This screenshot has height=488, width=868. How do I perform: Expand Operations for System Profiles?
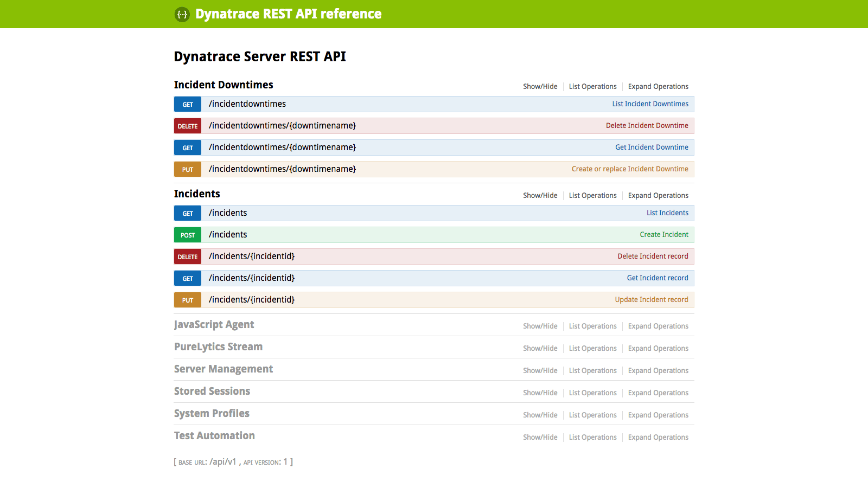658,415
